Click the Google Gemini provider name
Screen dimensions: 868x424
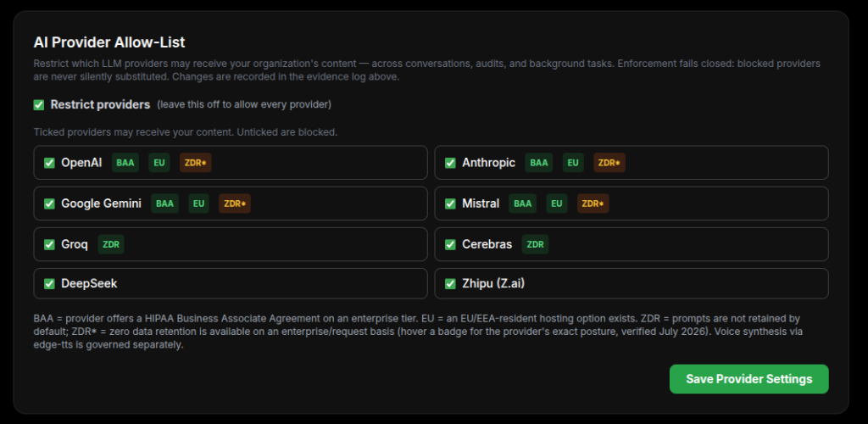[102, 204]
